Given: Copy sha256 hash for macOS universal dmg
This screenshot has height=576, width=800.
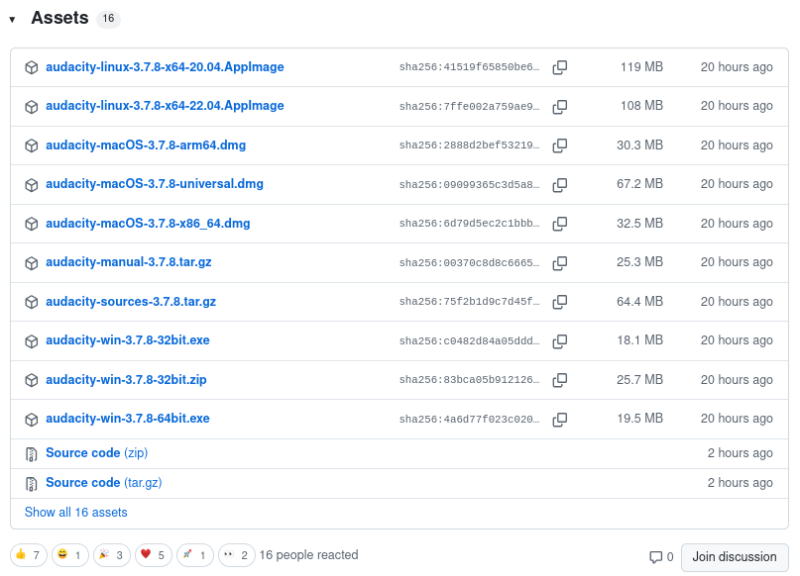Looking at the screenshot, I should (560, 185).
